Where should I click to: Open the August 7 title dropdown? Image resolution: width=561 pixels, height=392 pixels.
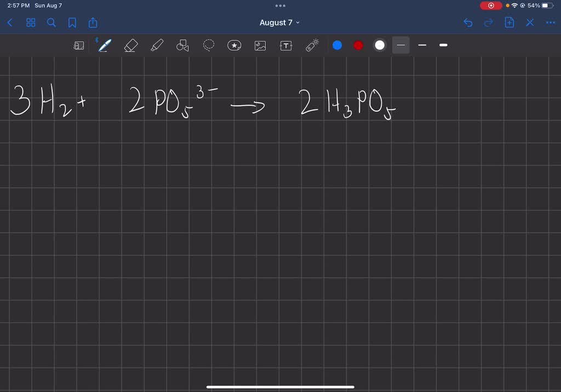[280, 22]
